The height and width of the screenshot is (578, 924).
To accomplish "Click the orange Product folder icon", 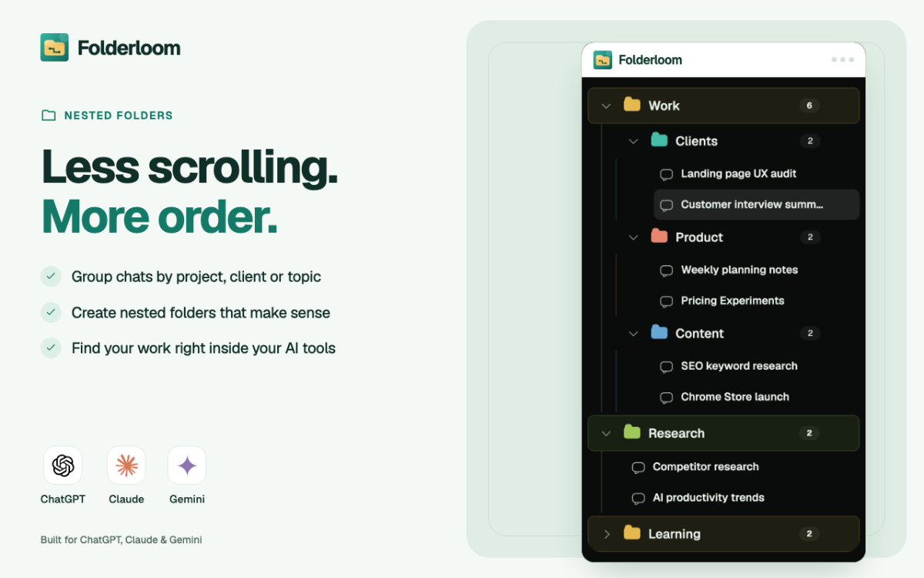I will [x=659, y=237].
